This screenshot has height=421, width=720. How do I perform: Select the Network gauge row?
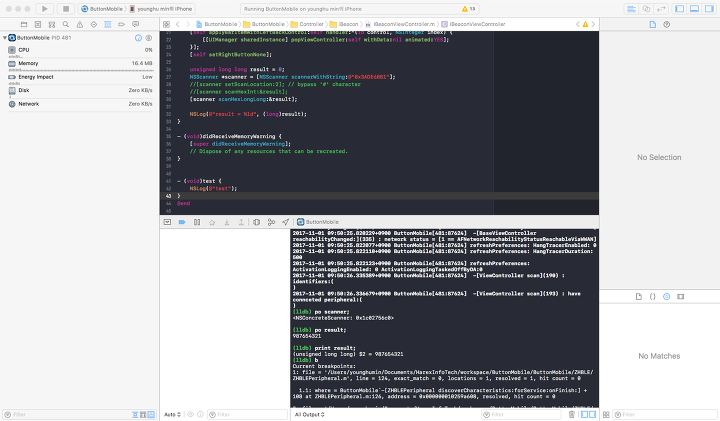click(x=80, y=104)
